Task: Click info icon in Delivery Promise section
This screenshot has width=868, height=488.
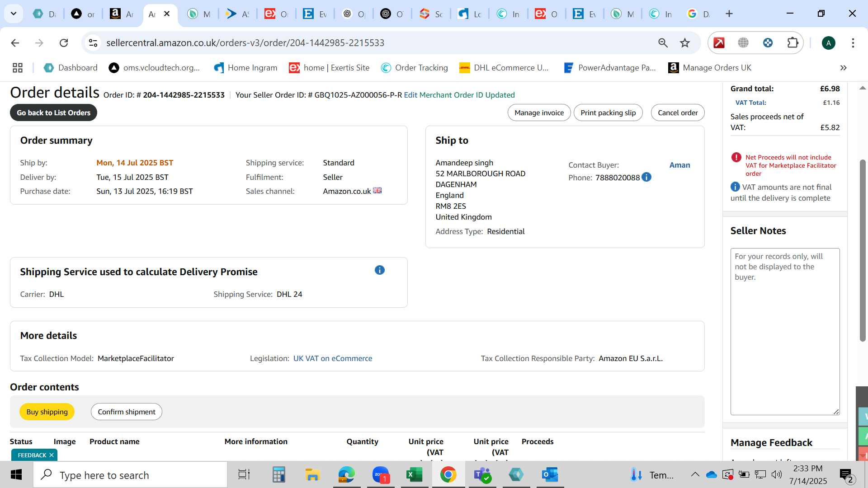Action: (x=380, y=270)
